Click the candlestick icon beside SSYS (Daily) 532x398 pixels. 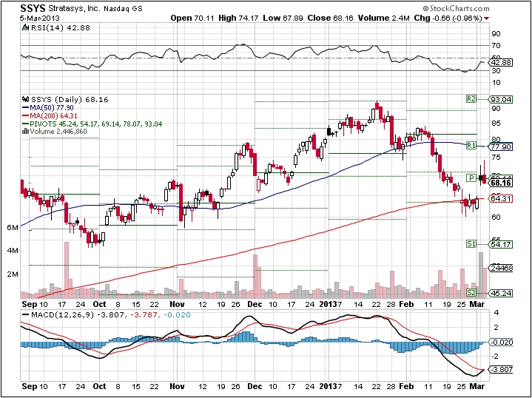pos(25,99)
